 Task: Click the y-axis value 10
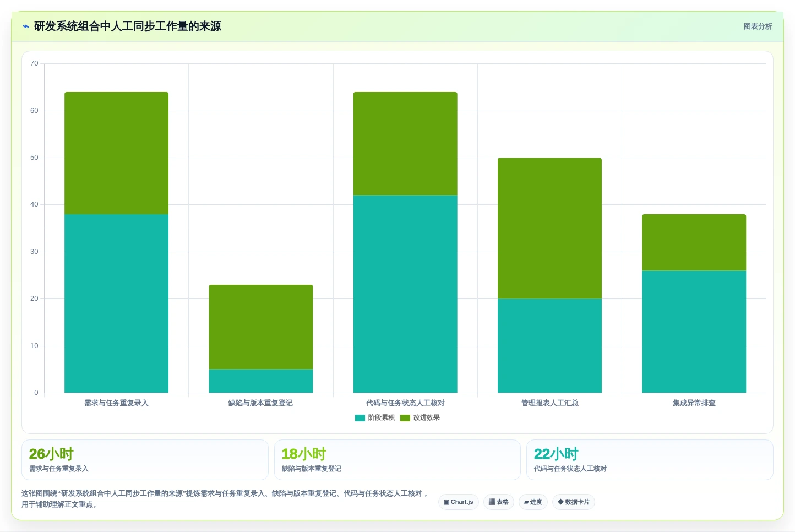click(34, 346)
